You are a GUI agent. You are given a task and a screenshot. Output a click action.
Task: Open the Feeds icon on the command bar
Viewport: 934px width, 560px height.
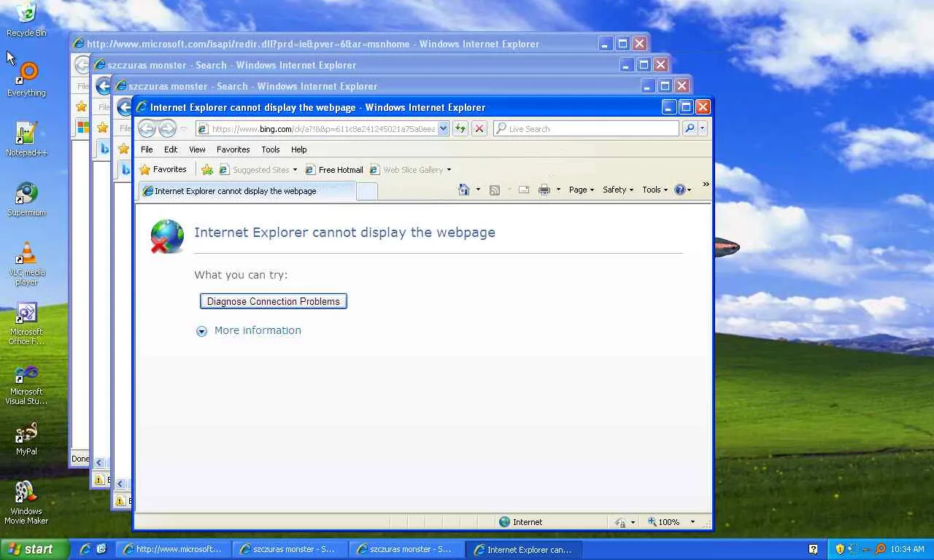pyautogui.click(x=495, y=190)
